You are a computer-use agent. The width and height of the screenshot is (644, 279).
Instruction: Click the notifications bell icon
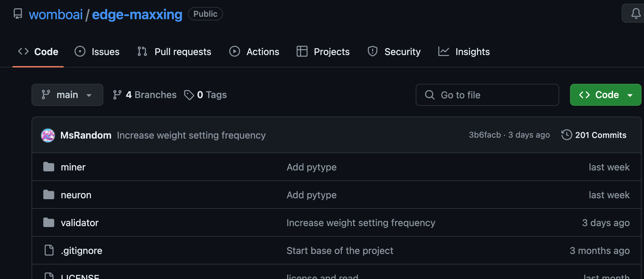[x=636, y=13]
